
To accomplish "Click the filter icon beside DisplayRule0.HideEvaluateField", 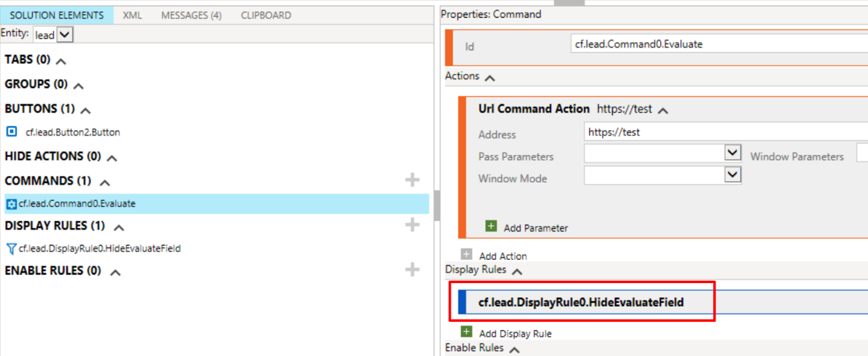I will (11, 248).
